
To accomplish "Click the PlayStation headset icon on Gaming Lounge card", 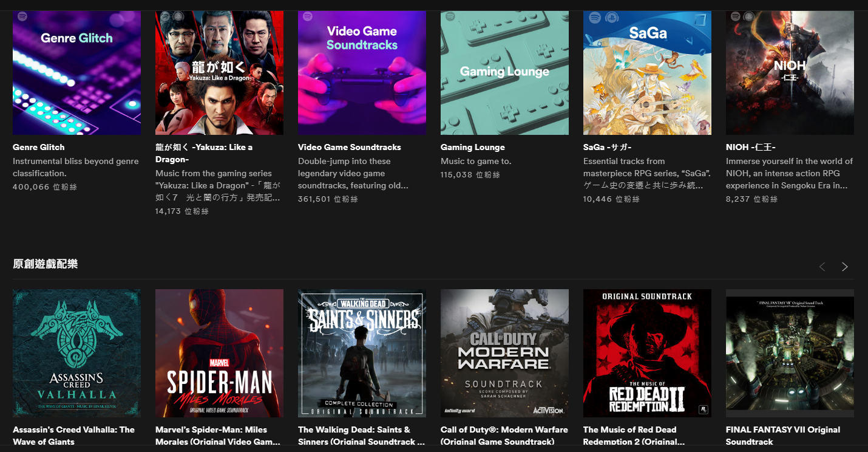I will [x=464, y=16].
